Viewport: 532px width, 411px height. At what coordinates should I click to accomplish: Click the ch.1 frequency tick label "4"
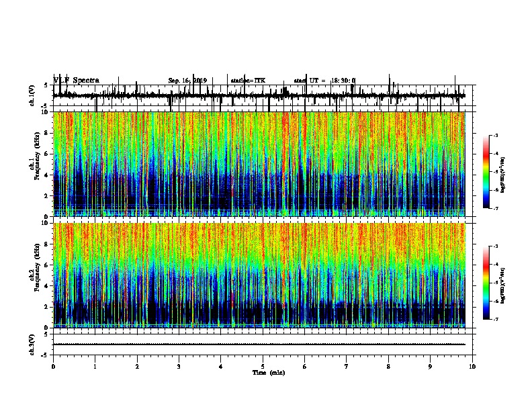pos(47,175)
